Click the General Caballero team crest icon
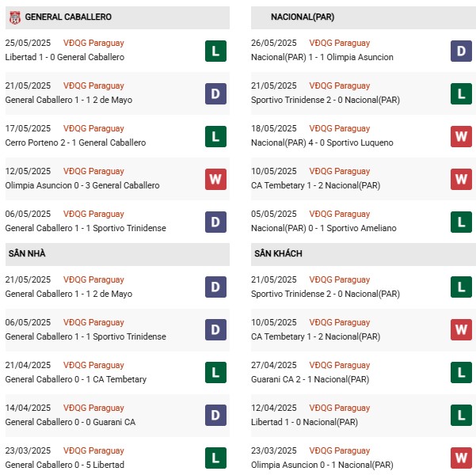 15,17
